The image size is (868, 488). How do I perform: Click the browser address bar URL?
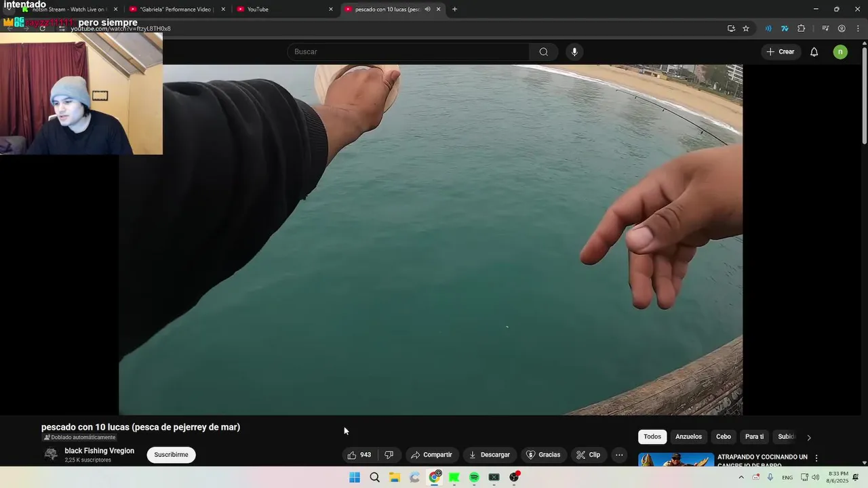click(x=121, y=28)
